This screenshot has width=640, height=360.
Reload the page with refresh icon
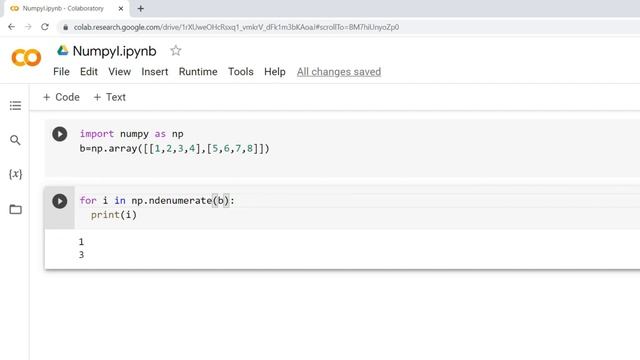pos(45,27)
